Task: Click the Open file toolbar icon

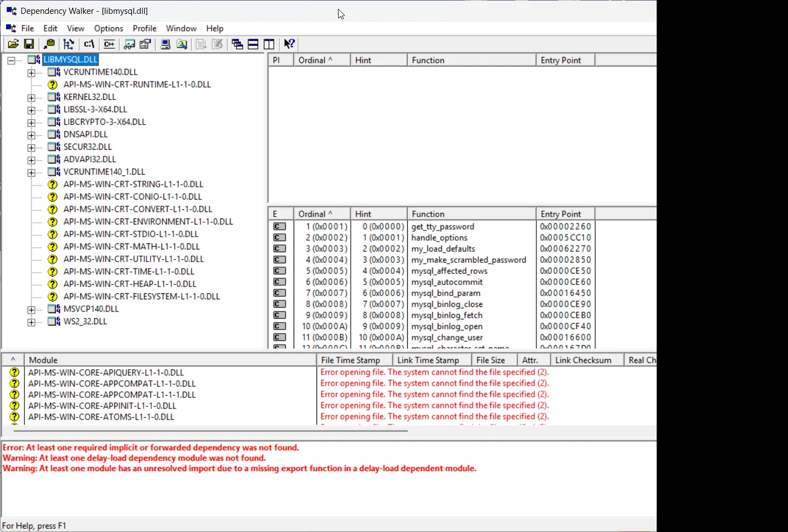Action: click(x=13, y=44)
